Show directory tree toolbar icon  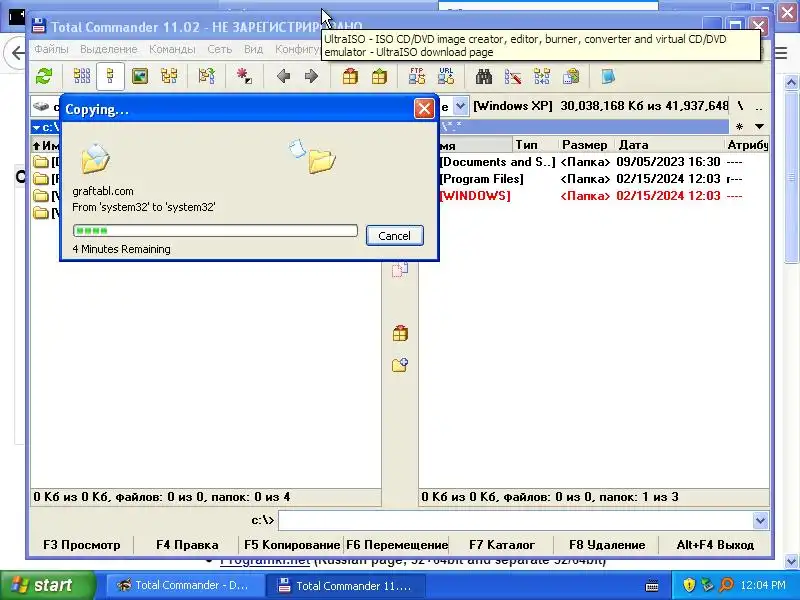[x=169, y=77]
